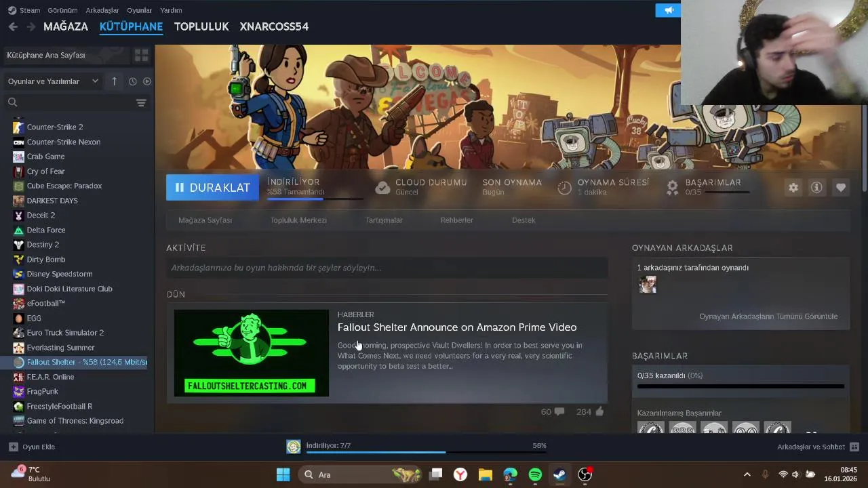
Task: Like the news post thumbs-up icon
Action: [599, 411]
